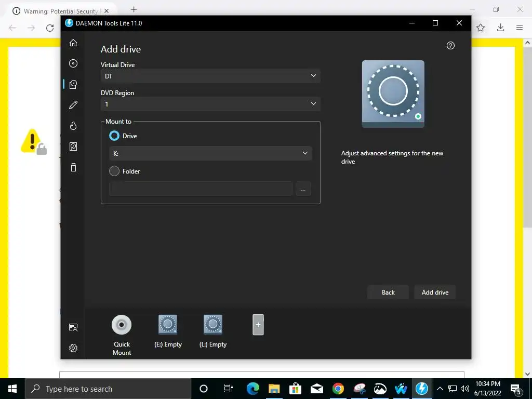Viewport: 532px width, 399px height.
Task: Open the notification center icon
Action: click(516, 389)
